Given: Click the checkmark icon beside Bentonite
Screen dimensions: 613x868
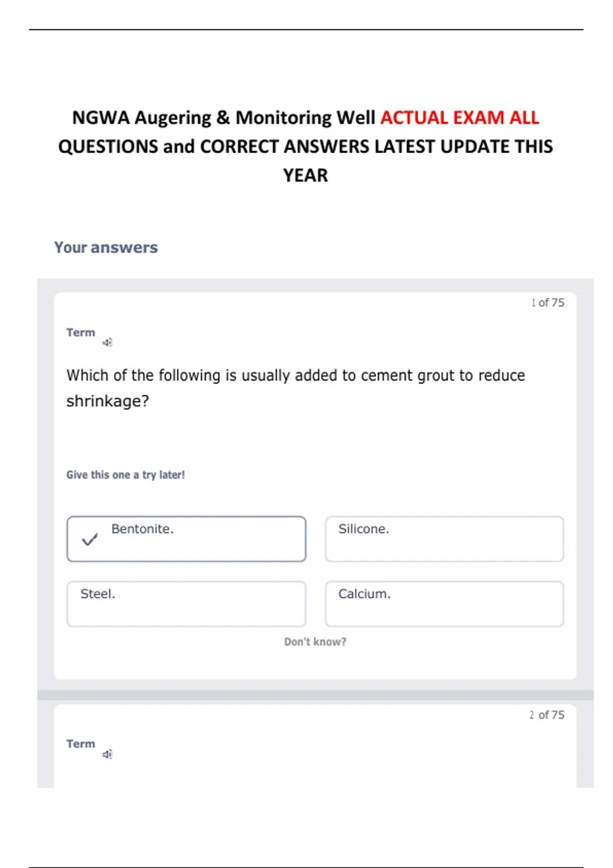Looking at the screenshot, I should pos(89,540).
